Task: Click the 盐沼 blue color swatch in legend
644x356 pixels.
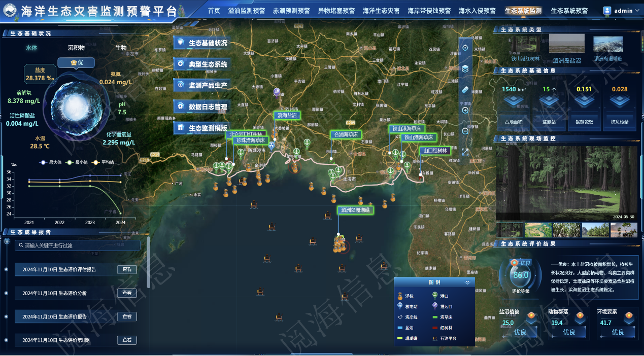Action: (400, 328)
